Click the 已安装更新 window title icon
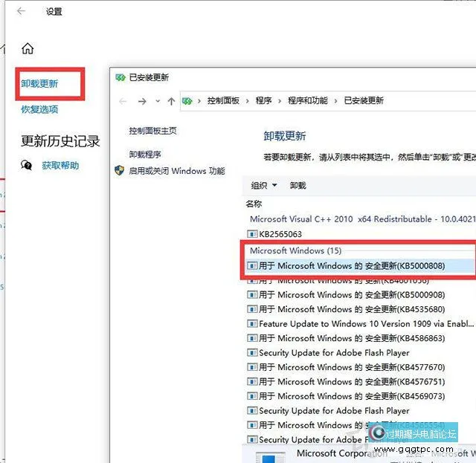The width and height of the screenshot is (476, 463). 120,78
